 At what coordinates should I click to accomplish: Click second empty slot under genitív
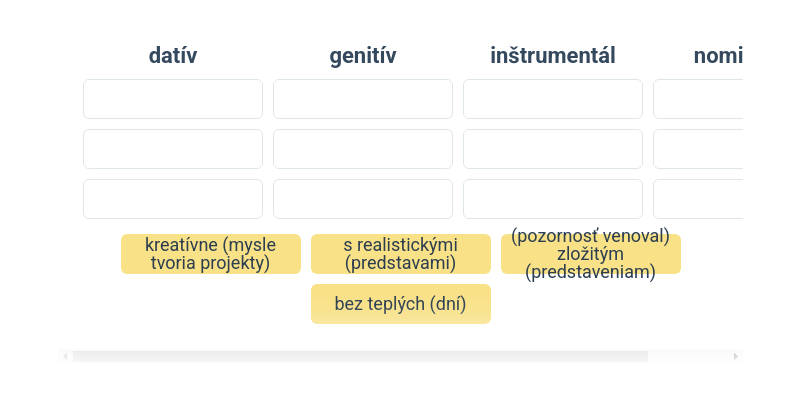click(x=363, y=149)
